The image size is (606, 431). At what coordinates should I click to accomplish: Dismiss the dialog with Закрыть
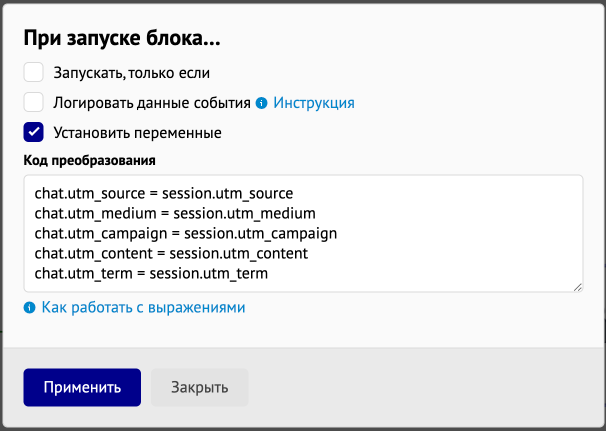click(x=199, y=387)
